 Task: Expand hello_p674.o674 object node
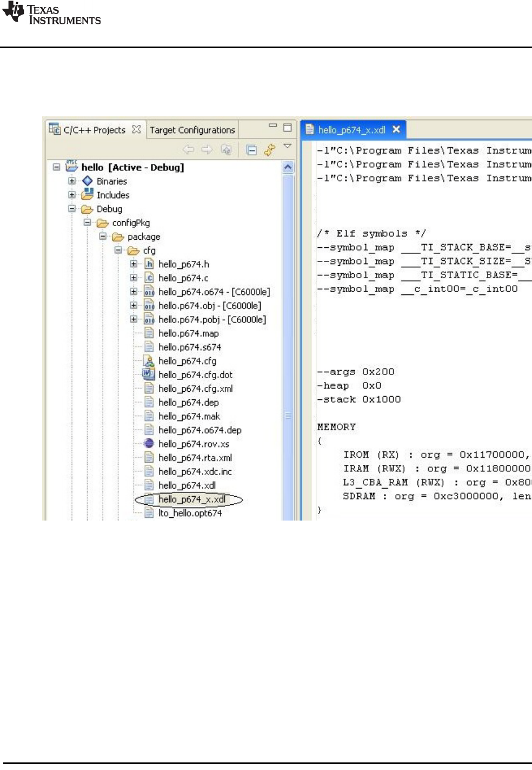click(134, 292)
